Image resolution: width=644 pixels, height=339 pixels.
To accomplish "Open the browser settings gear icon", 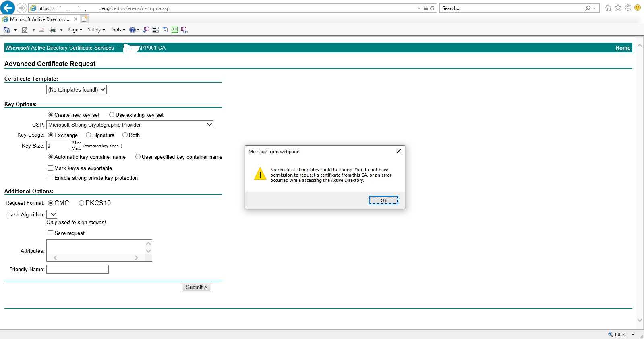I will click(627, 8).
